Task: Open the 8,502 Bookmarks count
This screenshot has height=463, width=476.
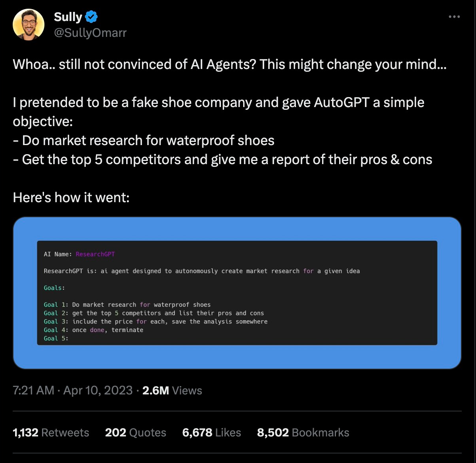Action: (303, 432)
